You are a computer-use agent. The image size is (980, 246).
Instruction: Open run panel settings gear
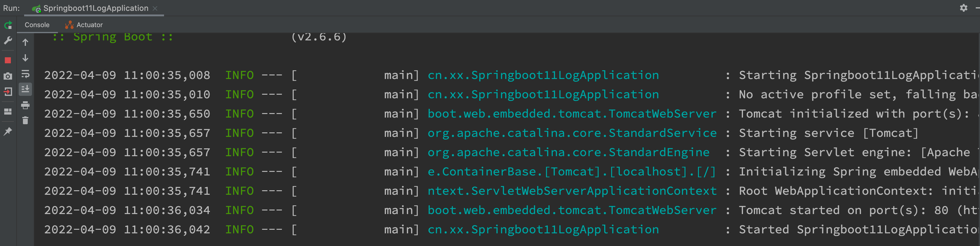964,8
